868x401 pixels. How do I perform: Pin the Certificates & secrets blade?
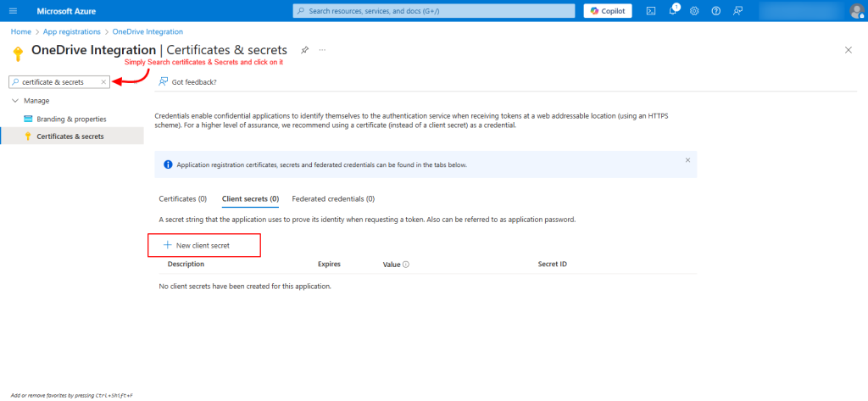pos(304,50)
